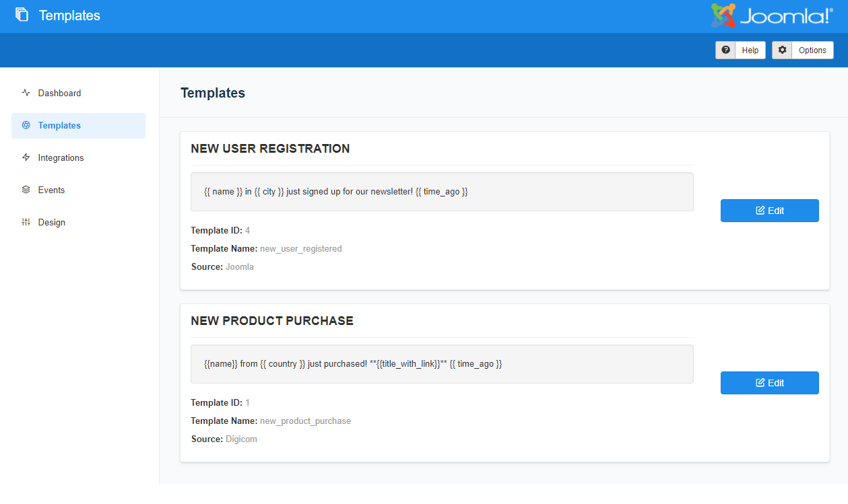Image resolution: width=848 pixels, height=504 pixels.
Task: Click the Integrations lightning bolt icon
Action: (x=25, y=157)
